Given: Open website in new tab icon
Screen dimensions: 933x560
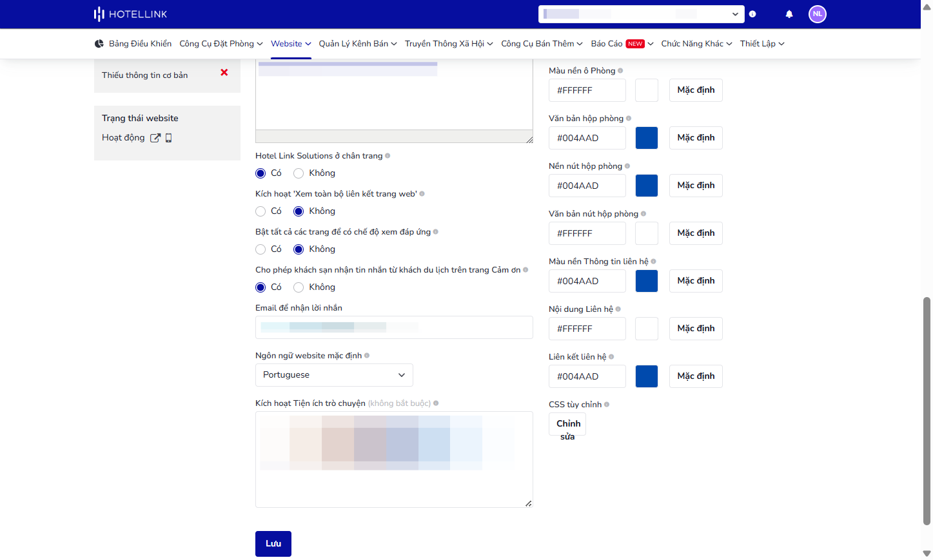Looking at the screenshot, I should (155, 138).
